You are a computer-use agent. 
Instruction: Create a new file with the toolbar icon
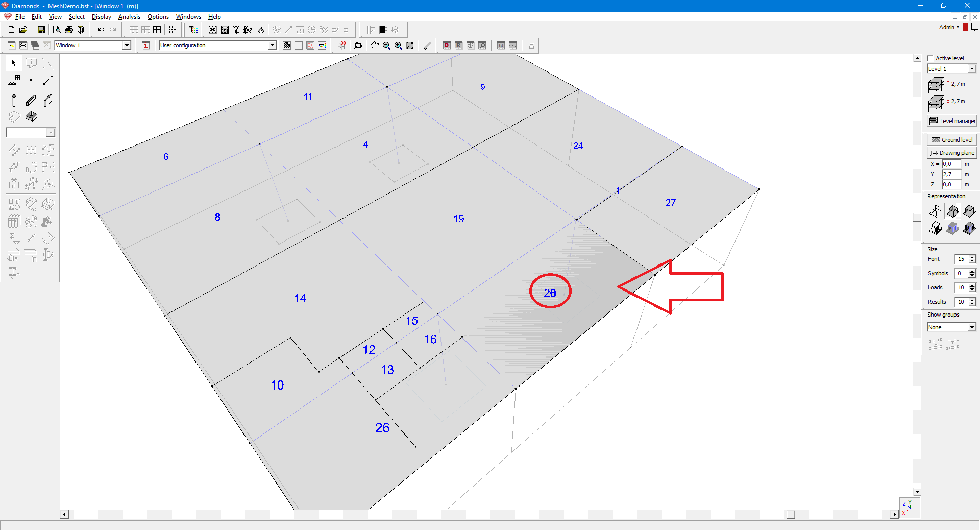[x=11, y=30]
